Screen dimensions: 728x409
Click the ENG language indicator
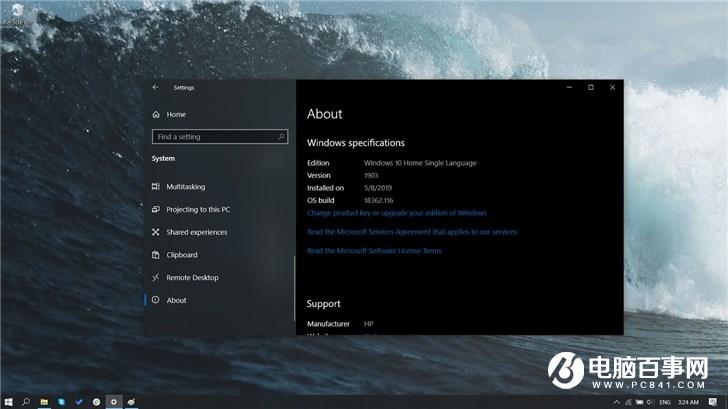point(665,402)
